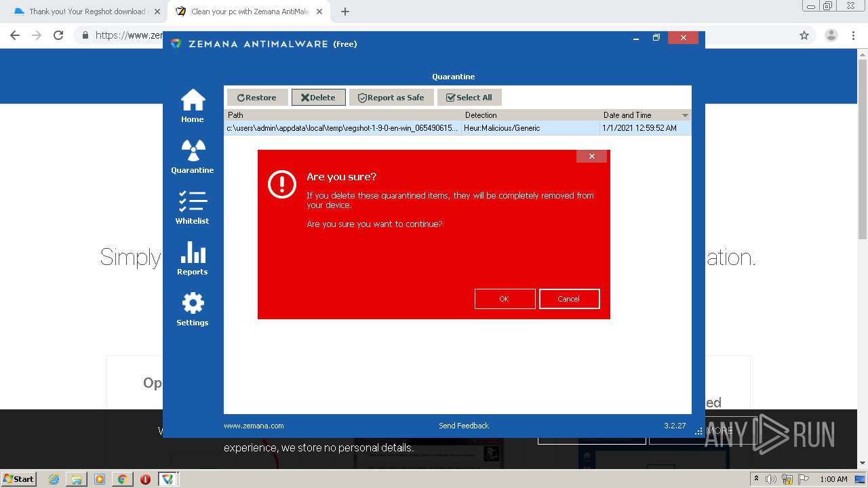Viewport: 868px width, 488px height.
Task: Open Zemana Settings gear
Action: tap(193, 309)
